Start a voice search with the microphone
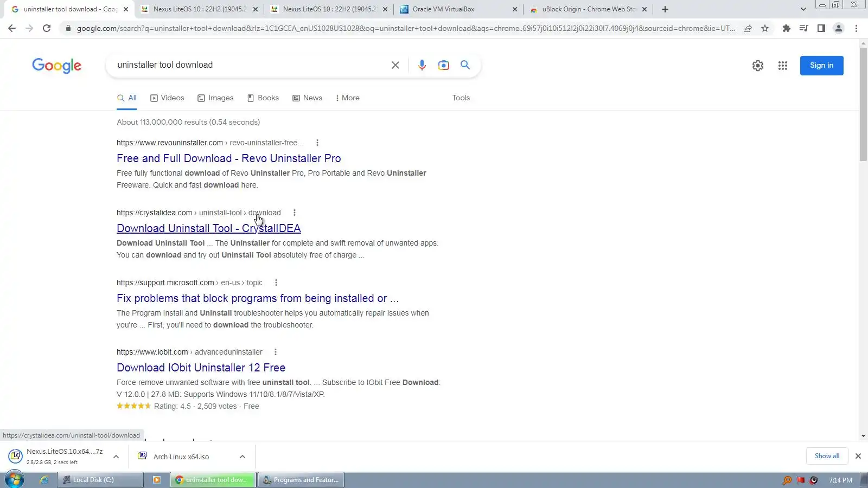 click(x=422, y=65)
